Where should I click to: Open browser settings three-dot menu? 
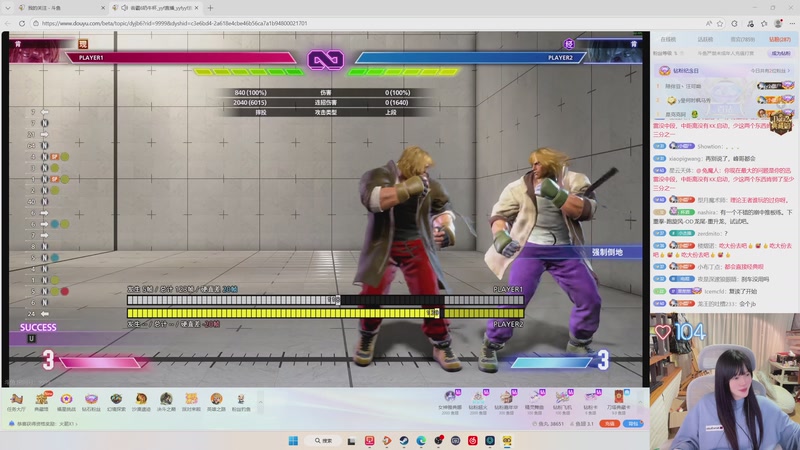792,23
